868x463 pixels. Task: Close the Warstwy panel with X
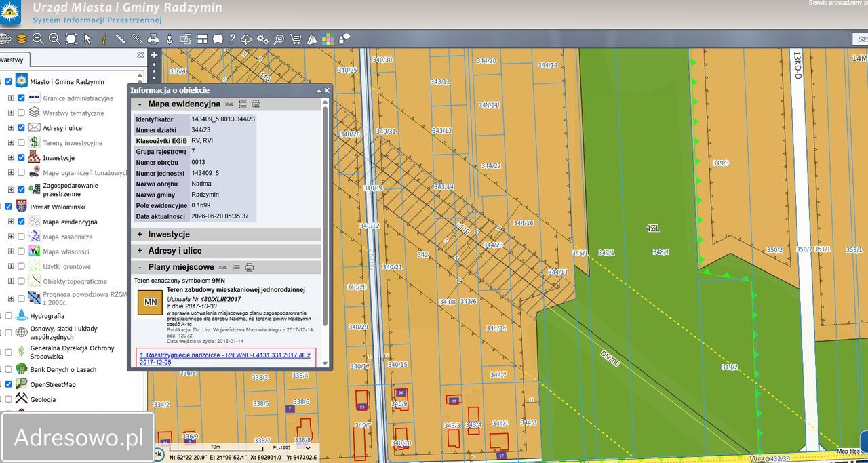click(x=140, y=56)
